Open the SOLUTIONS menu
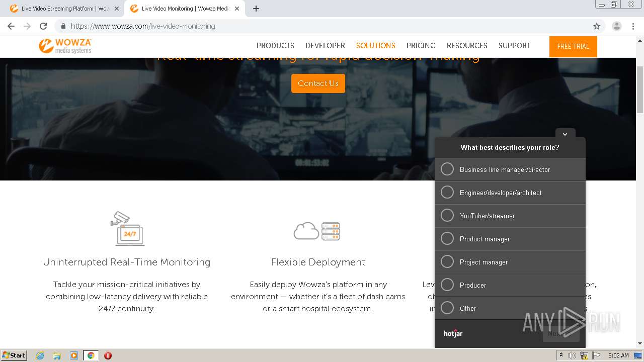Viewport: 644px width, 362px height. coord(376,46)
